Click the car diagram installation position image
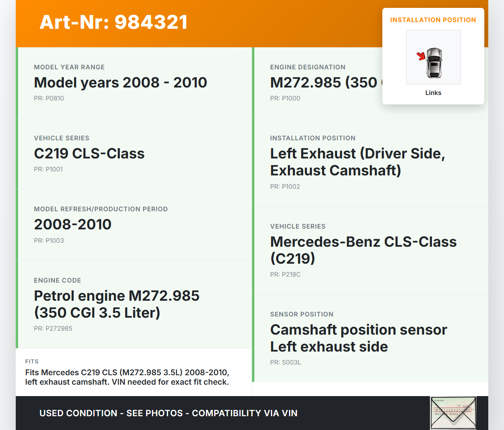 point(433,57)
